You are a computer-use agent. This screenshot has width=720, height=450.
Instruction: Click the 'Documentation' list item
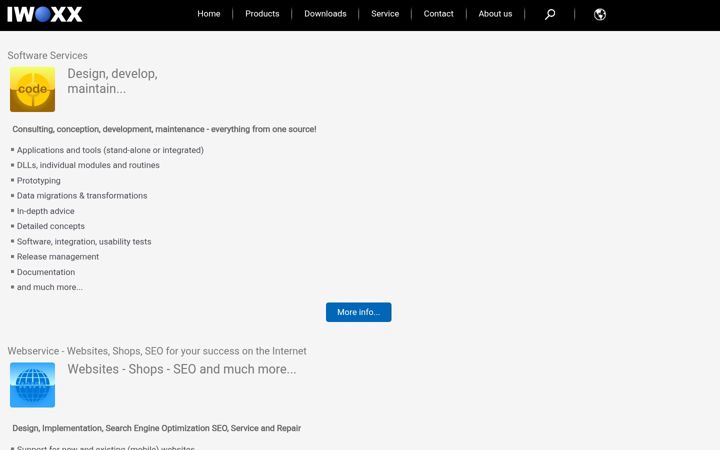[x=46, y=272]
